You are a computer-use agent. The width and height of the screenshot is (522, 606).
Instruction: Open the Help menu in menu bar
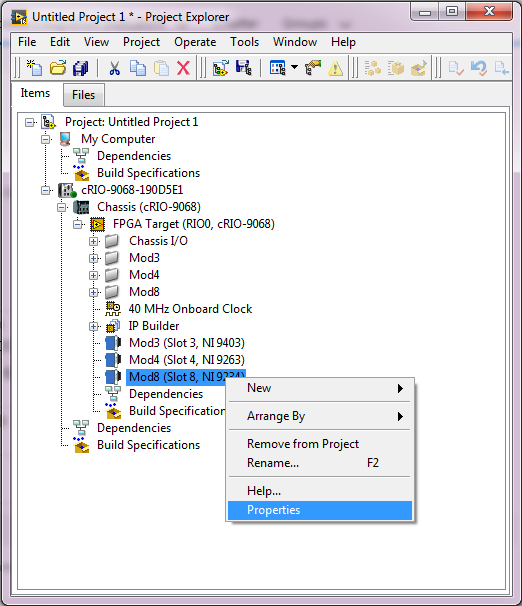click(x=343, y=42)
